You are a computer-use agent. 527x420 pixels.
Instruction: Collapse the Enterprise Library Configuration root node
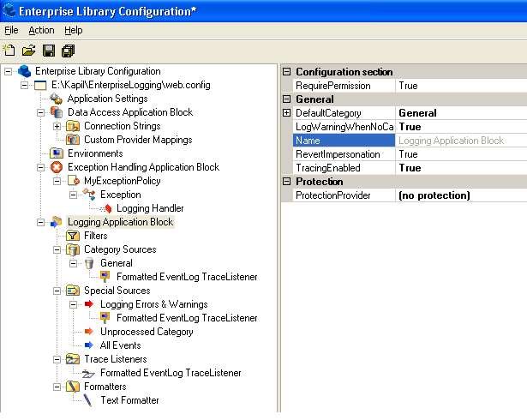tap(8, 71)
